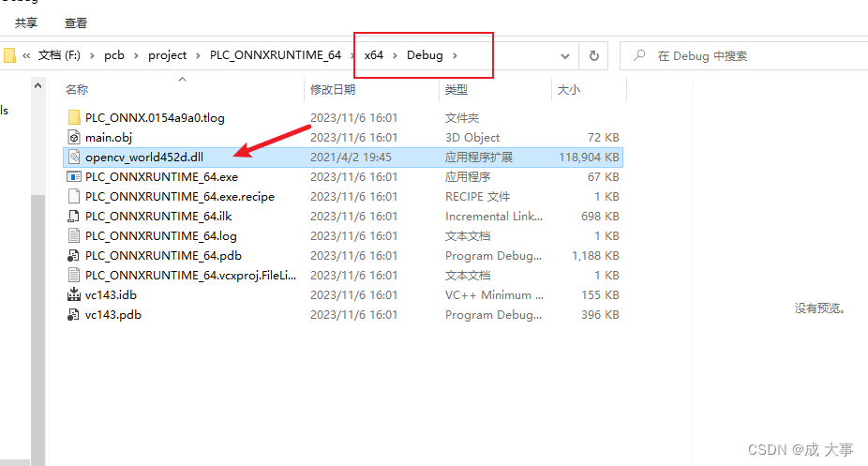Click the 2021/4/2 19:45 date cell
Viewport: 868px width, 466px height.
(x=351, y=158)
